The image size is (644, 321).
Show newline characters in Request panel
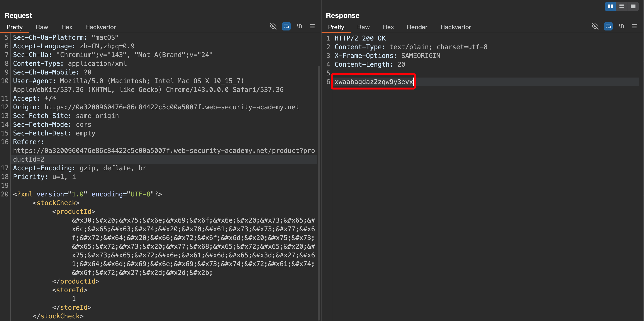pos(299,26)
